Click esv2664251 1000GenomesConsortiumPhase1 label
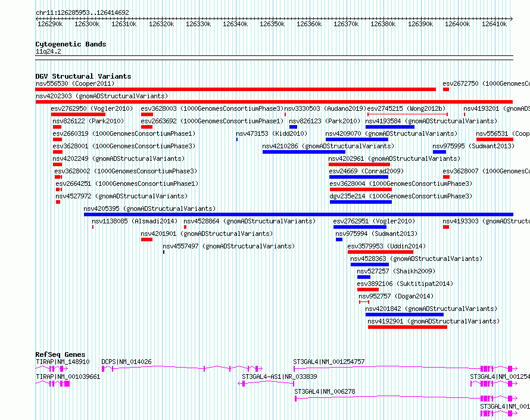Screen dimensions: 530x420 (x=127, y=183)
